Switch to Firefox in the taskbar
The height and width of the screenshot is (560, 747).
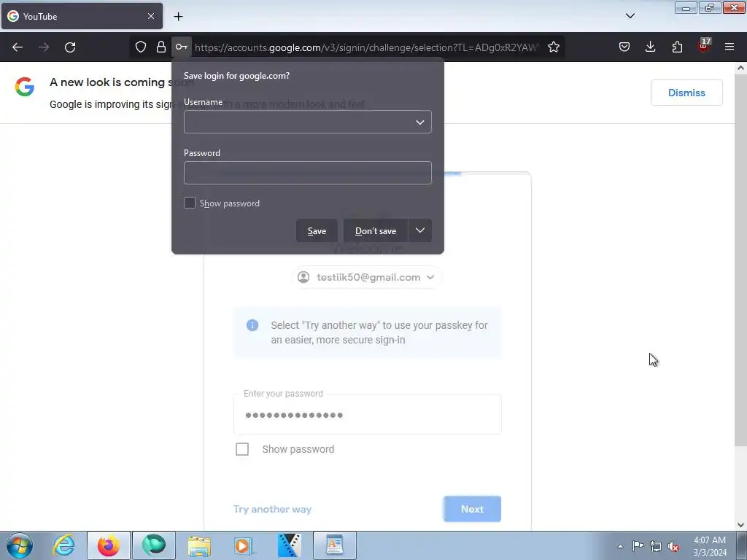pos(109,545)
